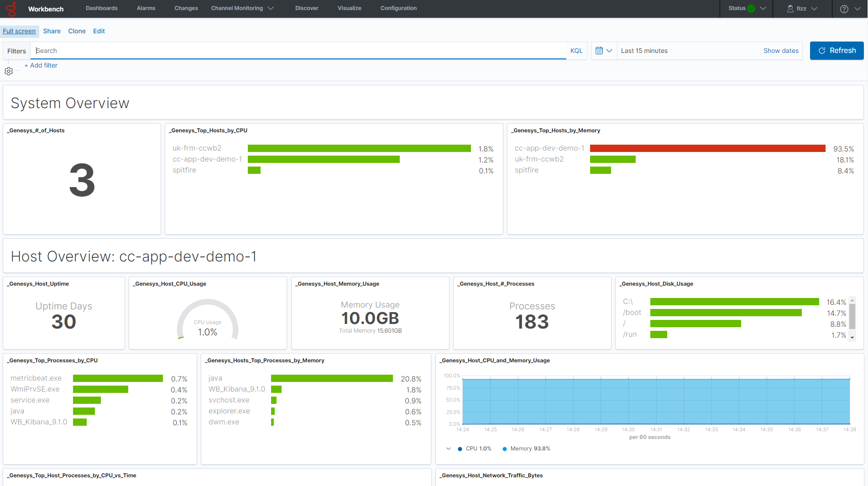The width and height of the screenshot is (868, 486).
Task: Go to the Alarms tab
Action: [x=146, y=8]
